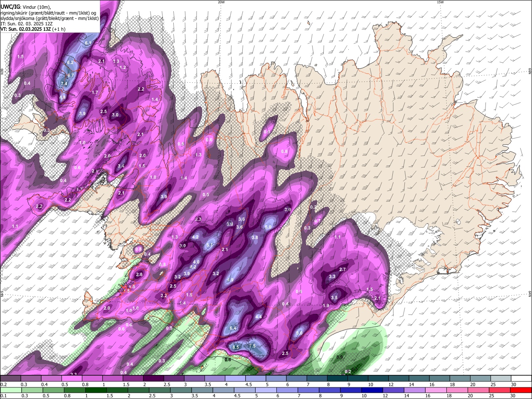Click the 25 label on the snow scale
The image size is (532, 399).
(x=493, y=384)
